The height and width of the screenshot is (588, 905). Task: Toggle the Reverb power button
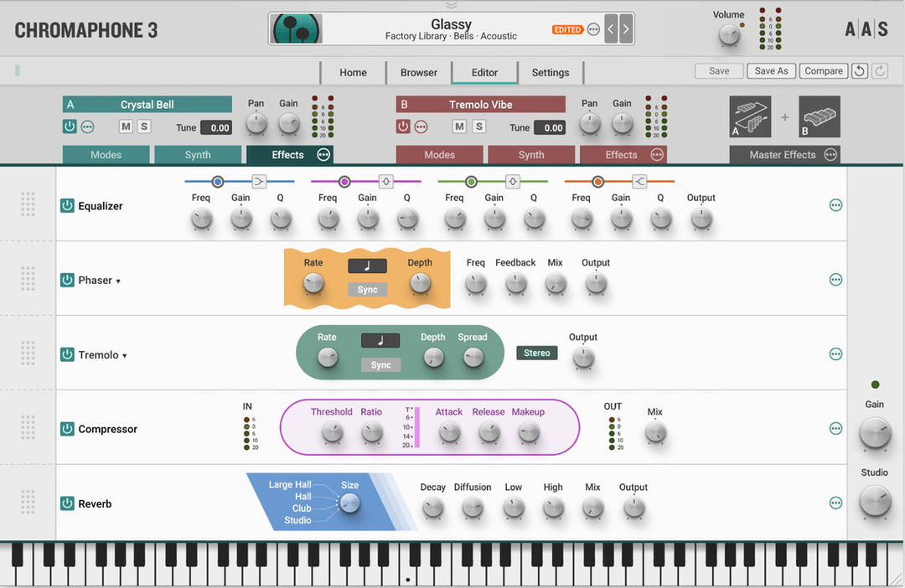[x=68, y=503]
